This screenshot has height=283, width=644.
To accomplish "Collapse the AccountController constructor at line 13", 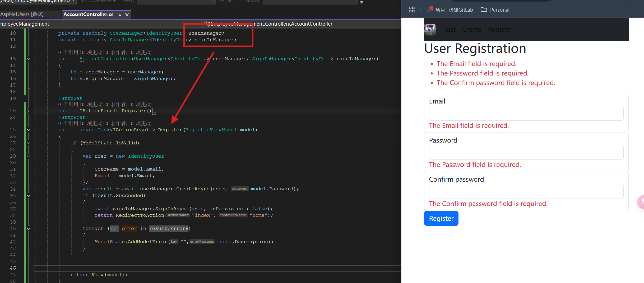I will pos(29,59).
